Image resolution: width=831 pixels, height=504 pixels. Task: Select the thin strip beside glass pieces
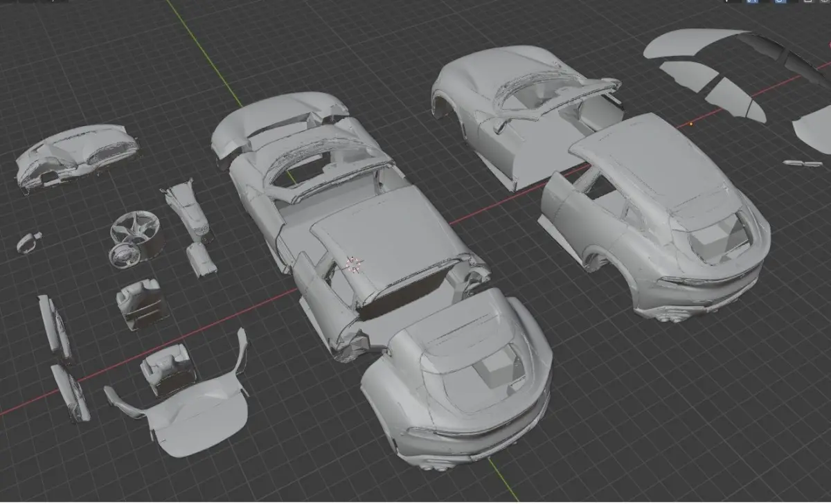pyautogui.click(x=803, y=163)
